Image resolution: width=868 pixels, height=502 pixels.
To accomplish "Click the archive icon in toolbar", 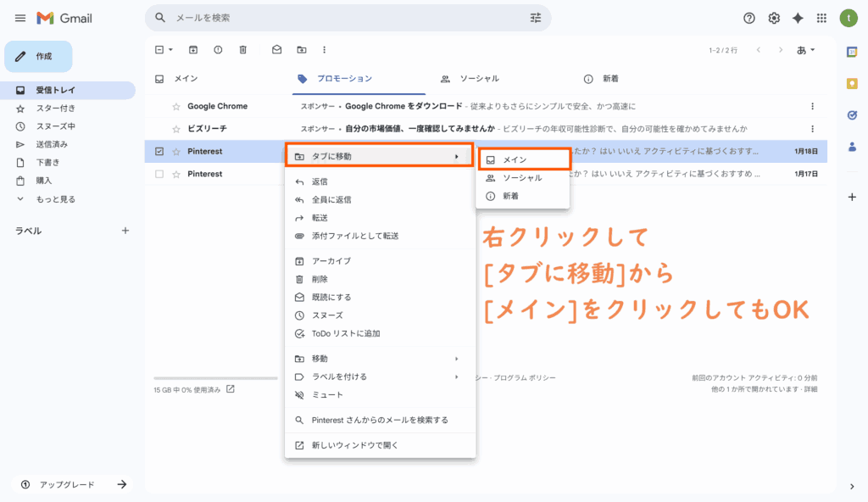I will pyautogui.click(x=193, y=50).
